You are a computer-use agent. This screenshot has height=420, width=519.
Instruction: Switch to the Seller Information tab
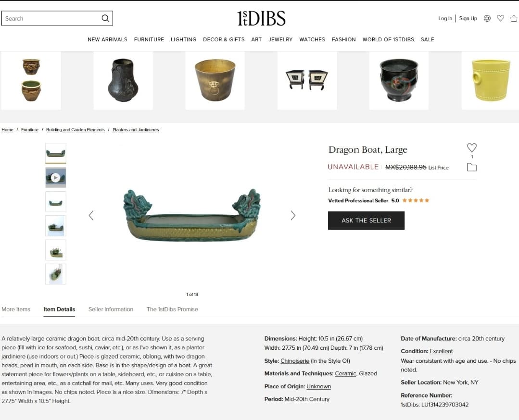click(111, 309)
